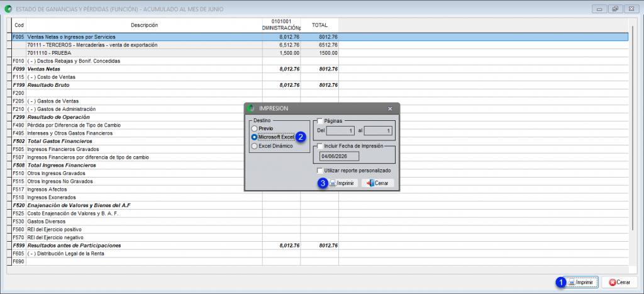
Task: Click the 'al' ending page field
Action: point(378,130)
